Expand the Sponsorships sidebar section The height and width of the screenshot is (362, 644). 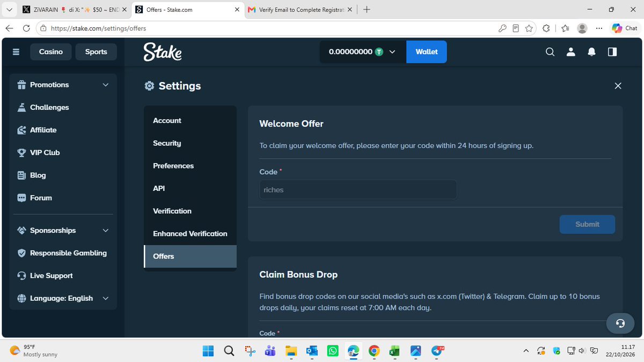click(63, 231)
